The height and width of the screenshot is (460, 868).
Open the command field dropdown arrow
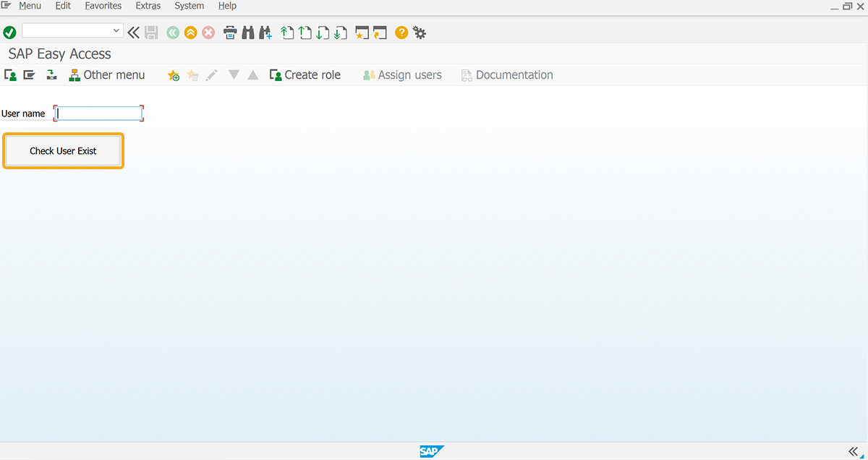click(x=116, y=30)
